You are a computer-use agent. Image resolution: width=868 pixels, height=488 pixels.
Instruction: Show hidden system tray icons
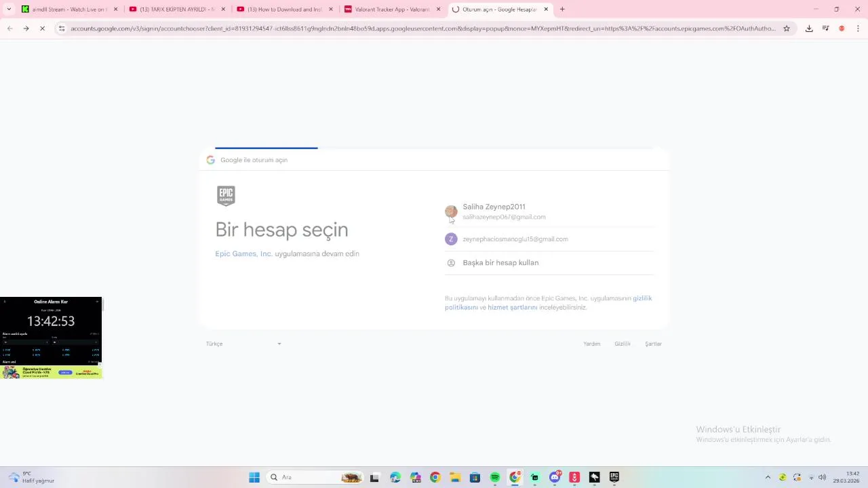tap(768, 478)
